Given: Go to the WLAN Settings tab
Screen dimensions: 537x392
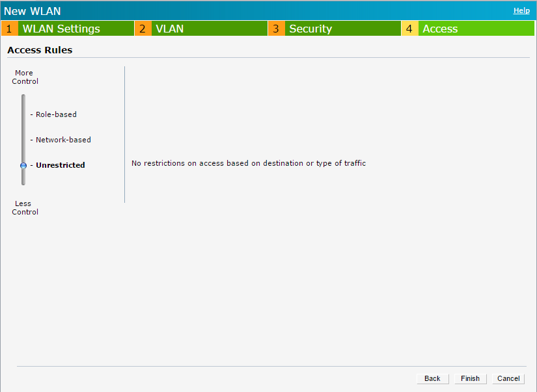Looking at the screenshot, I should 61,29.
